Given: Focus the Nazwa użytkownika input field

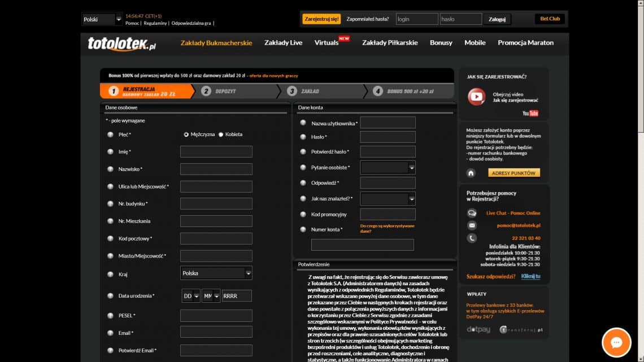Looking at the screenshot, I should pos(388,123).
